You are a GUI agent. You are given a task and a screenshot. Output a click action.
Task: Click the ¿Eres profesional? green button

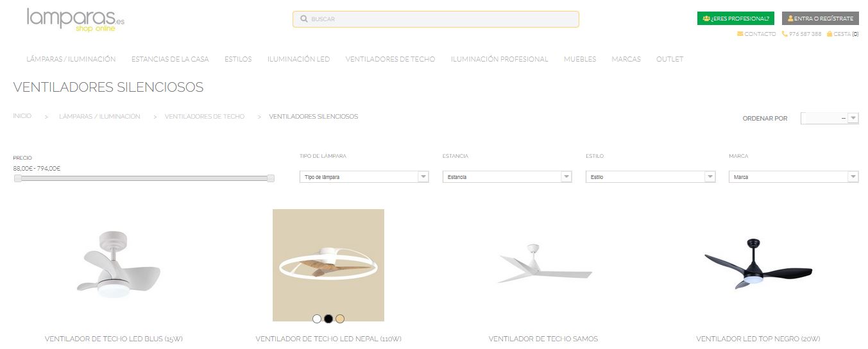tap(736, 19)
